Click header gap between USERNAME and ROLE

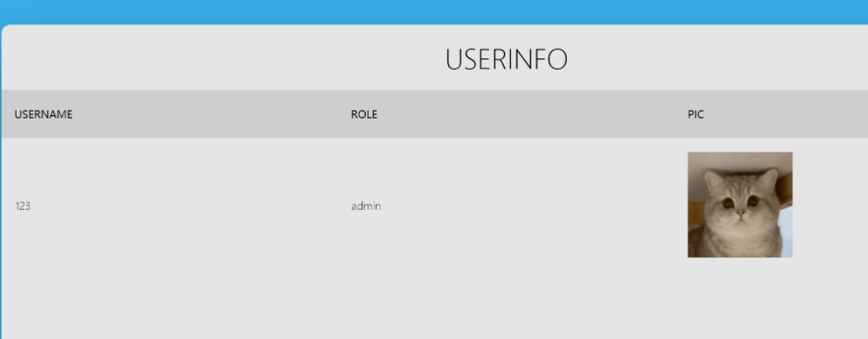[211, 114]
